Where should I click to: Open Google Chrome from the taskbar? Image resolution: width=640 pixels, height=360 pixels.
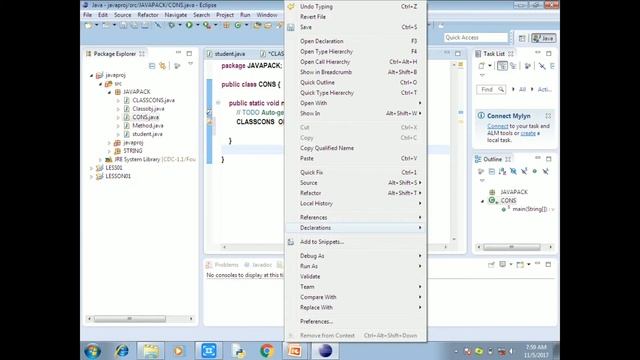click(267, 351)
